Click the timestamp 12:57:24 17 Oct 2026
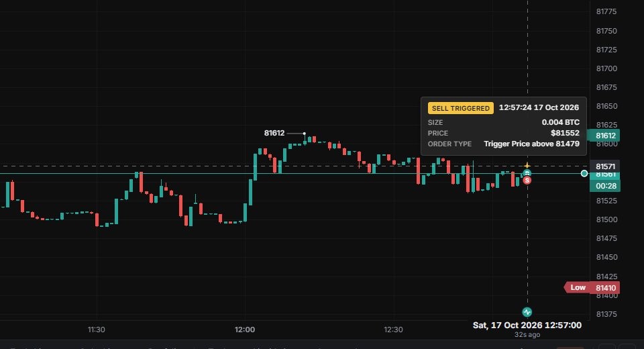Viewport: 644px width, 349px height. pyautogui.click(x=539, y=107)
